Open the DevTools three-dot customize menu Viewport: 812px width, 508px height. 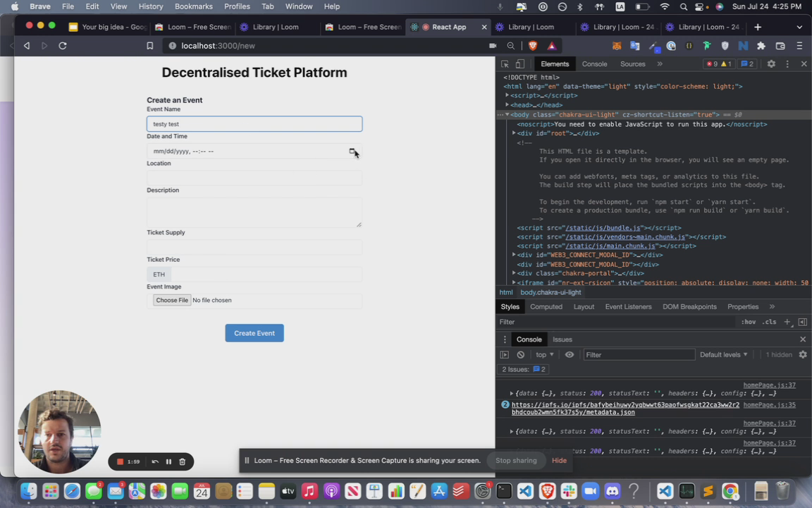click(x=787, y=64)
